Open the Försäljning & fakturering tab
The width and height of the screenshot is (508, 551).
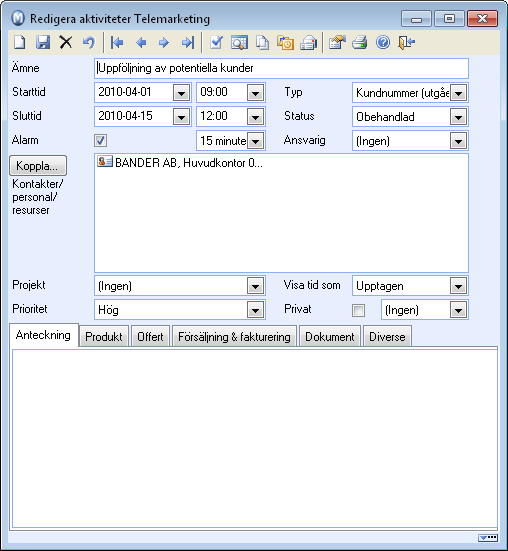234,337
